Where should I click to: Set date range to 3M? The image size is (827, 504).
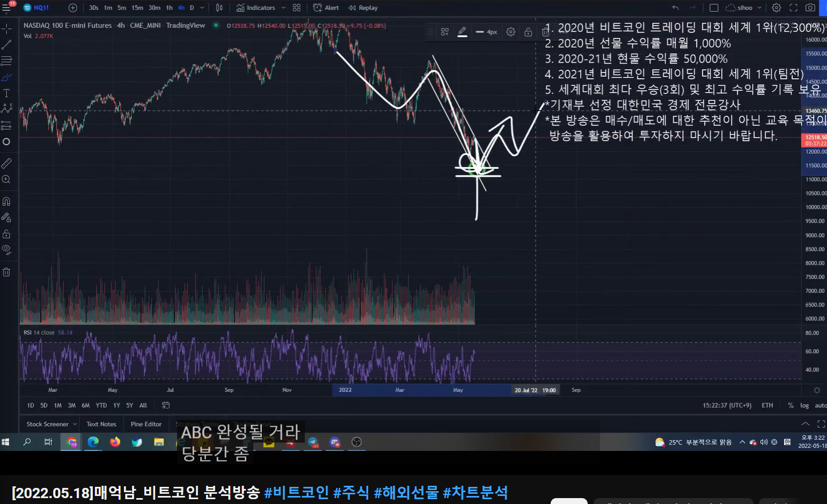[72, 405]
